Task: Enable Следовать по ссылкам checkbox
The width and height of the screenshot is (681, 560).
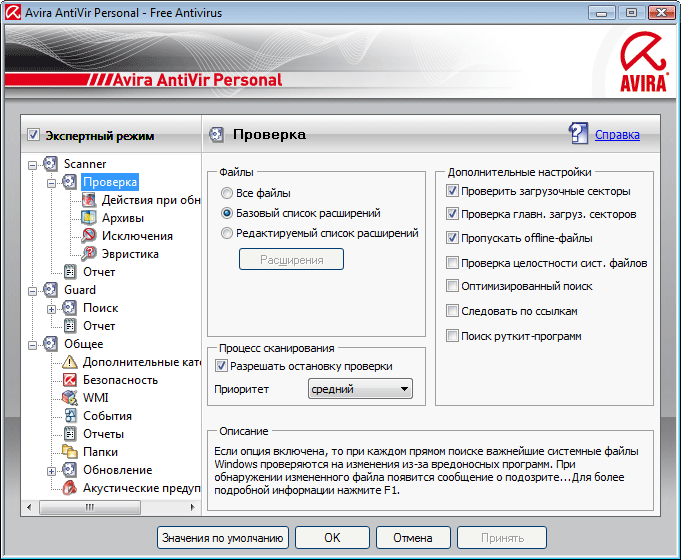Action: [452, 311]
